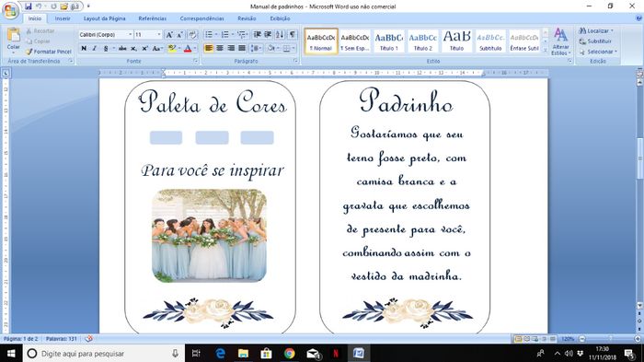
Task: Sort text with the A-Z icon
Action: pos(280,35)
